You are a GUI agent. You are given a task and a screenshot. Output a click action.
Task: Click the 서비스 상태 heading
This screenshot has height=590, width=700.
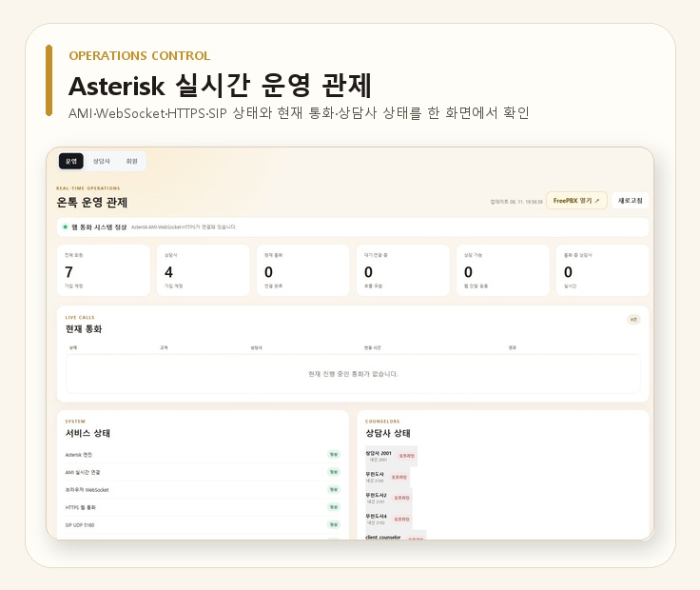[87, 433]
